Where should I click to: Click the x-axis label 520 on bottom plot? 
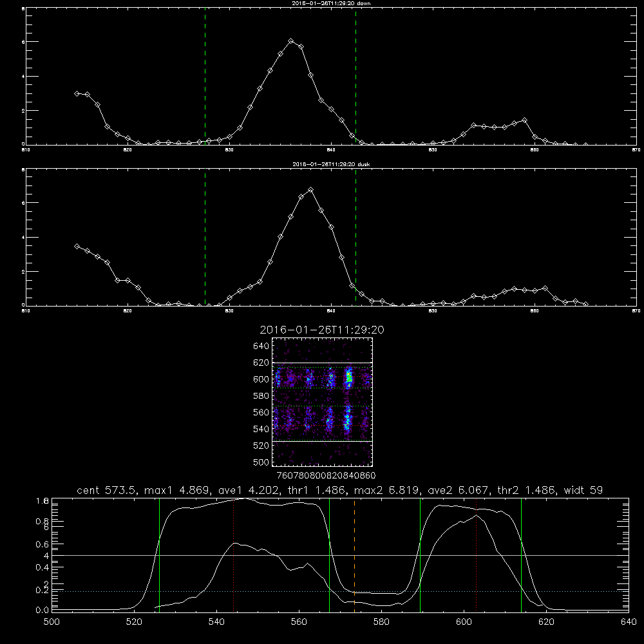[135, 622]
